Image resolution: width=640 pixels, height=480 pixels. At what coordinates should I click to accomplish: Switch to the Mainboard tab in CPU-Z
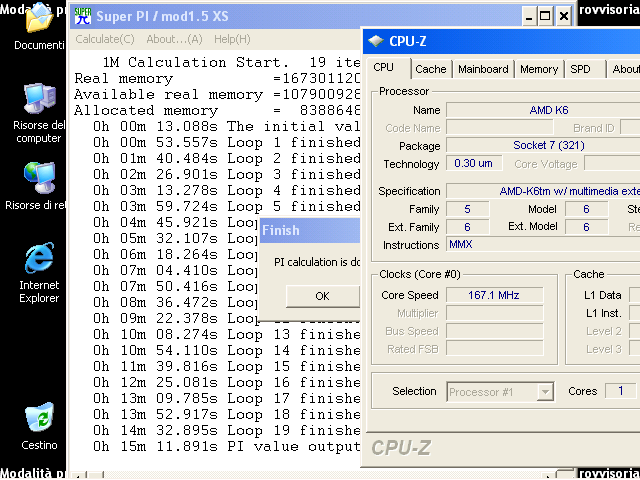[x=483, y=69]
